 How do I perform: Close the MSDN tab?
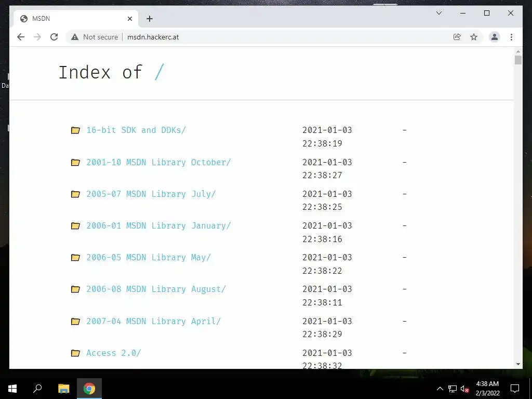pos(129,19)
